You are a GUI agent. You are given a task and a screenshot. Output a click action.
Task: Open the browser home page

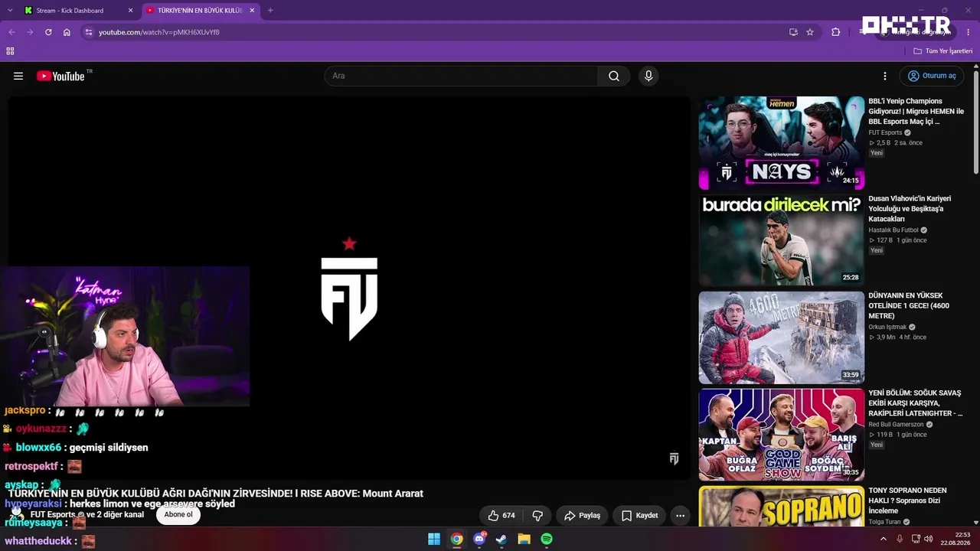tap(67, 32)
